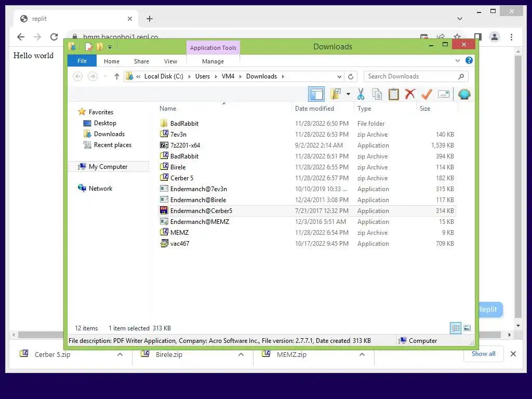
Task: Open the Customize Quick Access Toolbar dropdown
Action: (x=110, y=47)
